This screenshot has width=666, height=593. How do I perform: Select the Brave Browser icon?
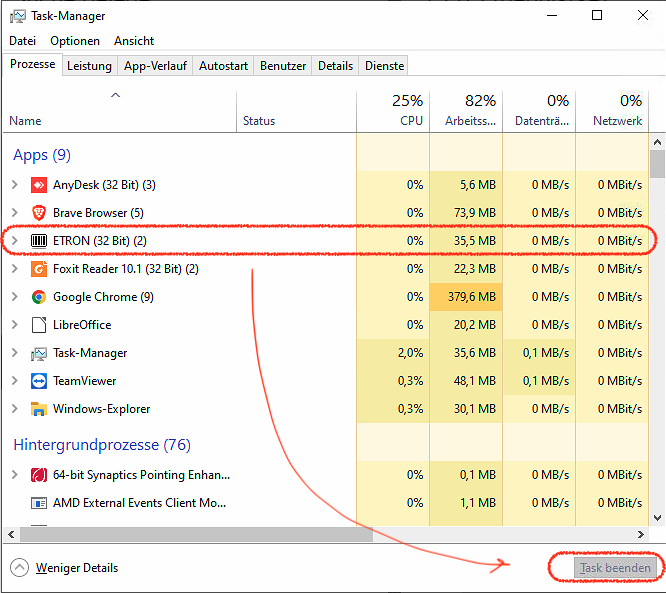click(x=39, y=213)
